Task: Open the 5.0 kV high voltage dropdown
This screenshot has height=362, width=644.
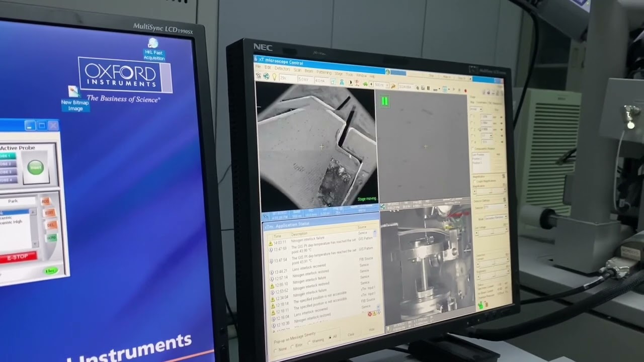Action: pos(304,79)
